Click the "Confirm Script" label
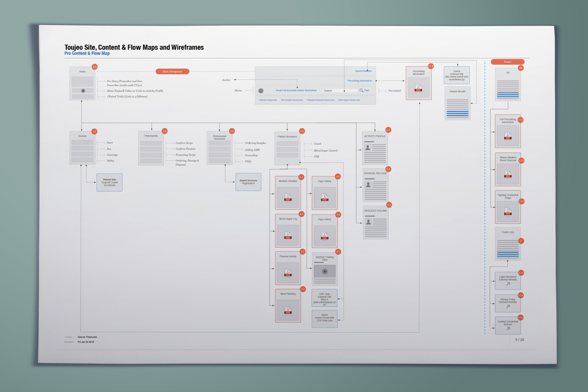588x392 pixels. [x=184, y=143]
